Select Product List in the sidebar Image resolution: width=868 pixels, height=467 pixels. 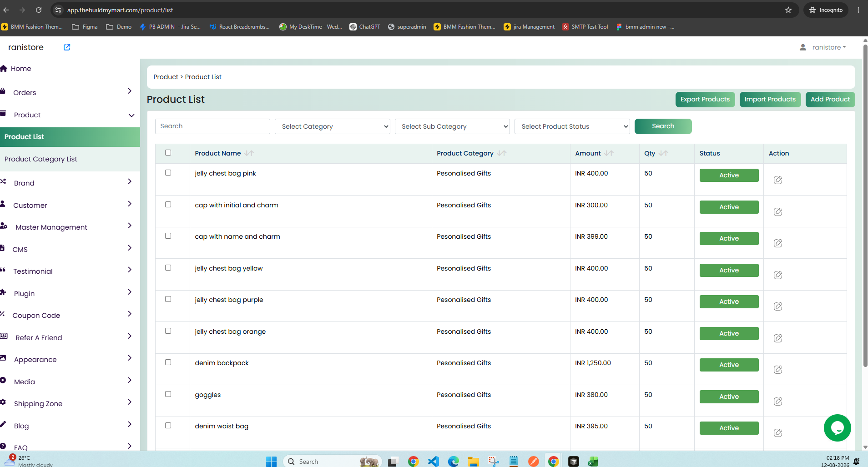click(x=70, y=137)
